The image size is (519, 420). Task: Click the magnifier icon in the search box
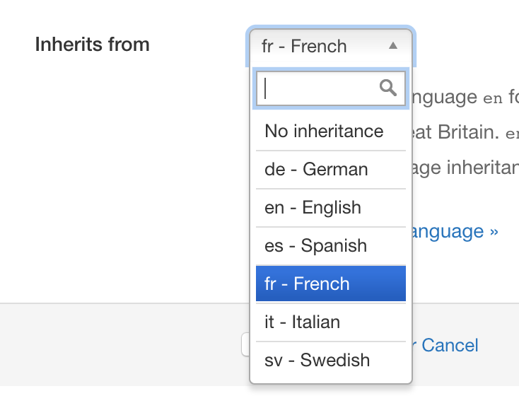[388, 88]
